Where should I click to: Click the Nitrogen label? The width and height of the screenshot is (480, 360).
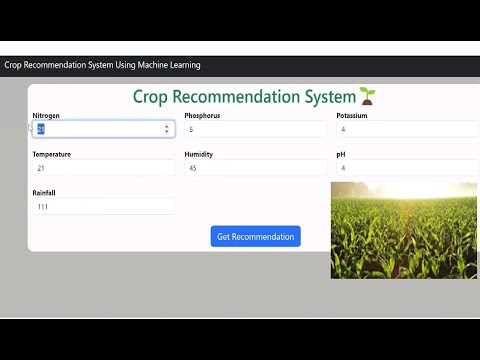46,116
